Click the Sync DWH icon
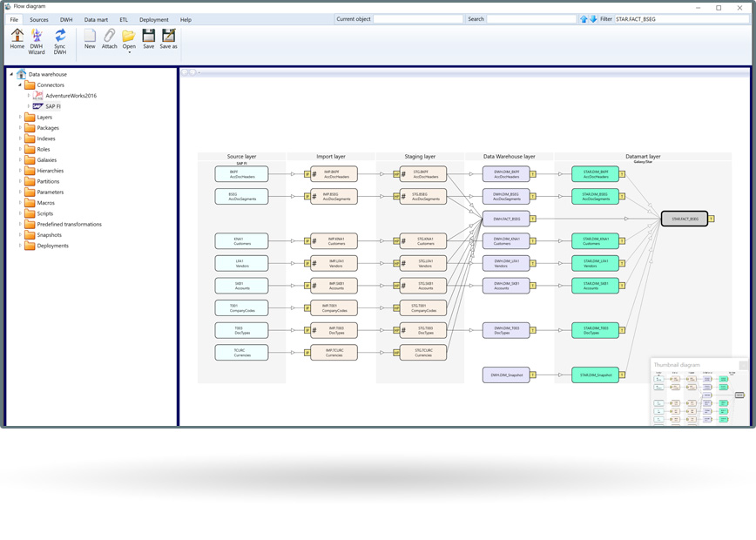This screenshot has height=540, width=756. [60, 35]
